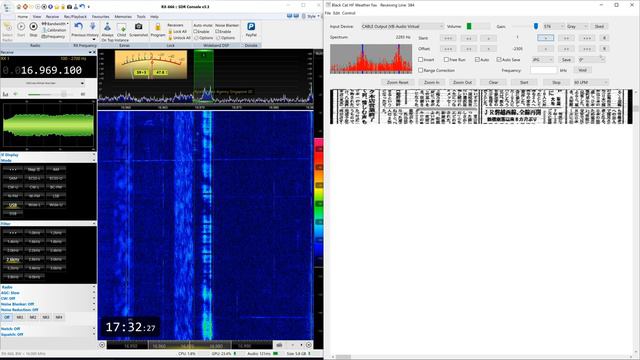Open Control menu in Weather Fax
This screenshot has width=640, height=360.
[x=349, y=13]
